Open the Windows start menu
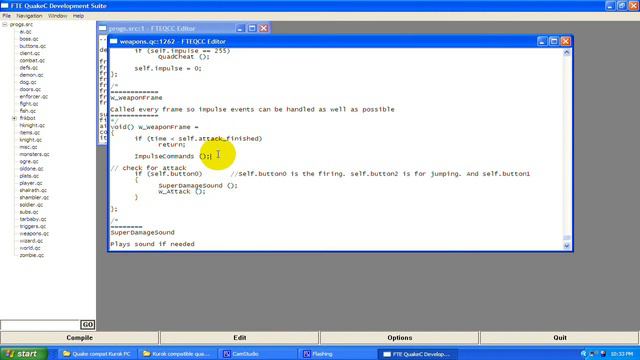The width and height of the screenshot is (640, 360). pos(24,353)
